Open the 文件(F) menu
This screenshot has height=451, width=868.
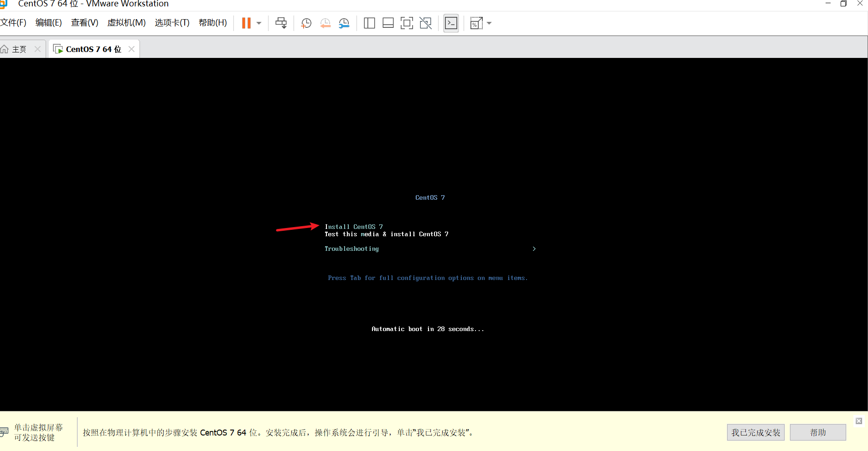[13, 23]
